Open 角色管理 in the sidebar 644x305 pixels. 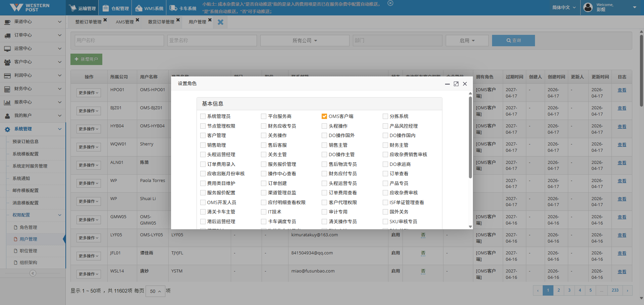28,227
